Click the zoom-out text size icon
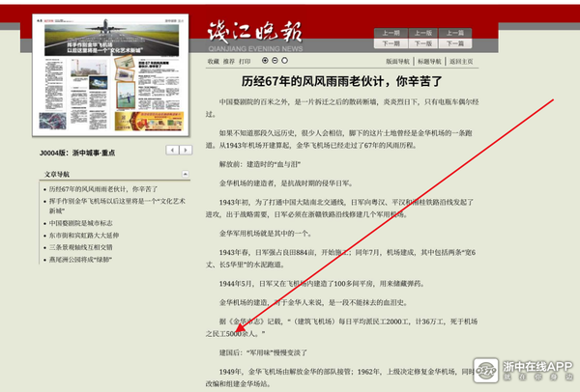 [x=275, y=60]
